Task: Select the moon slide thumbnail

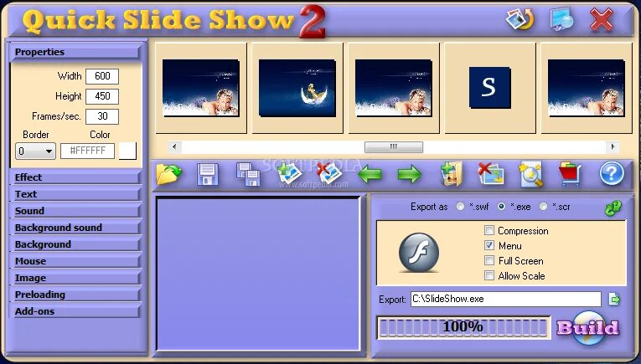Action: (297, 88)
